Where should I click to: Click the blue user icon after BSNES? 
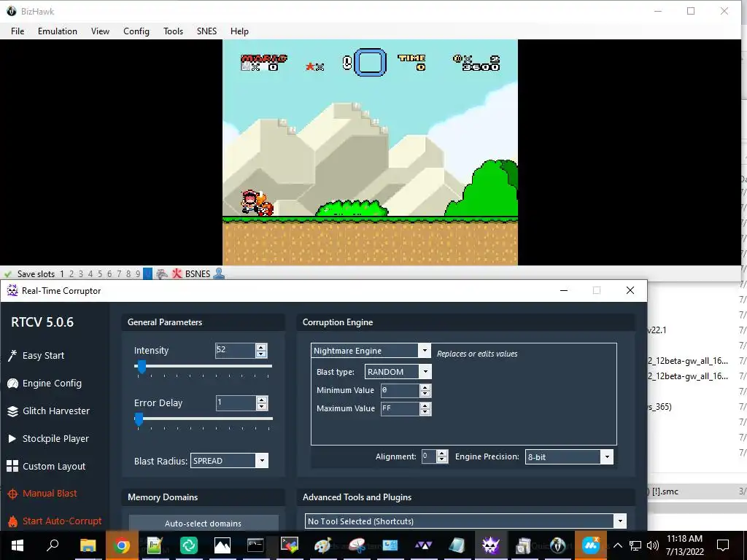pos(219,274)
